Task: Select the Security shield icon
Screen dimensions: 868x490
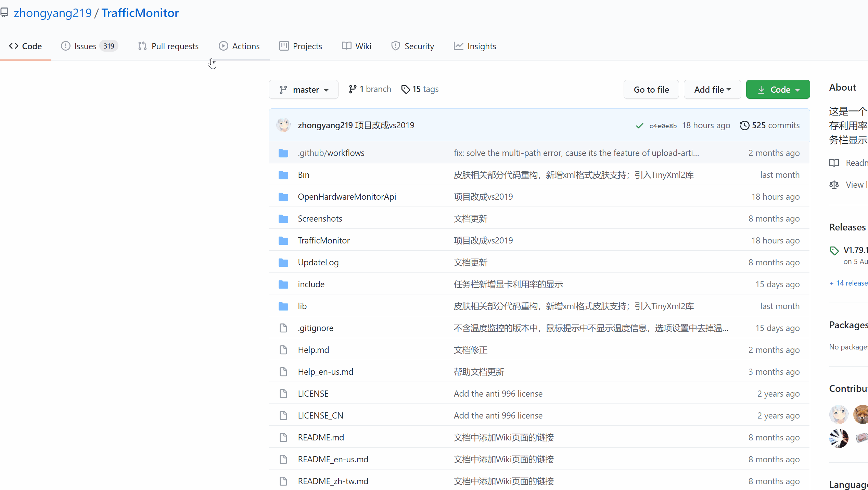Action: click(x=395, y=46)
